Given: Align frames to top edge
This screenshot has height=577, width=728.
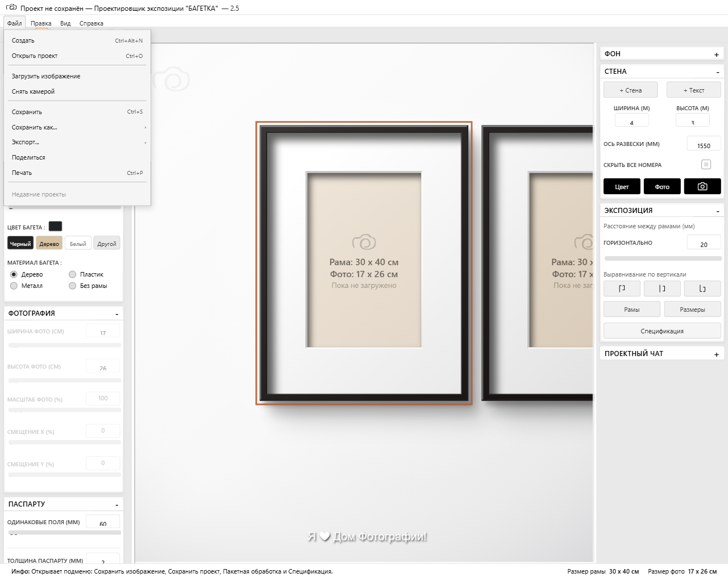Looking at the screenshot, I should (622, 288).
